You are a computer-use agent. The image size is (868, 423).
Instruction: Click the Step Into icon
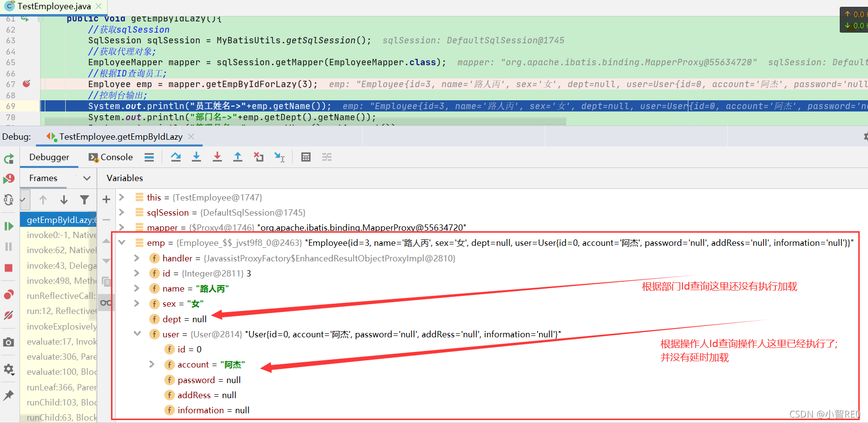click(196, 157)
